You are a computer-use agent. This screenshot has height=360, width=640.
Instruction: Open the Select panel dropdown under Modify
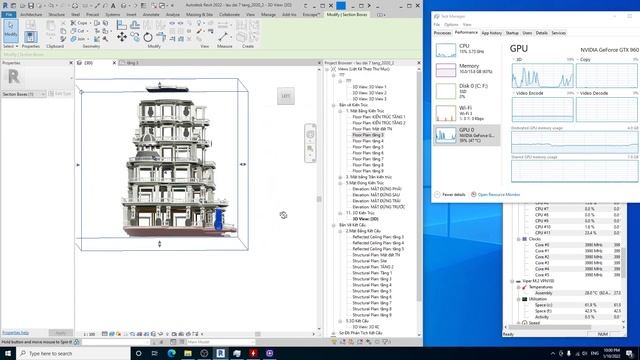(11, 47)
